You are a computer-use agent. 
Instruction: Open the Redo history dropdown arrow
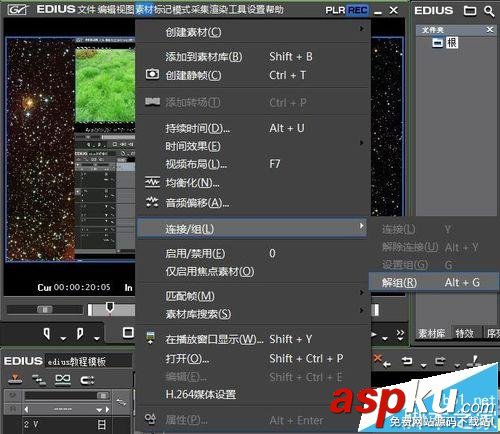[x=457, y=365]
